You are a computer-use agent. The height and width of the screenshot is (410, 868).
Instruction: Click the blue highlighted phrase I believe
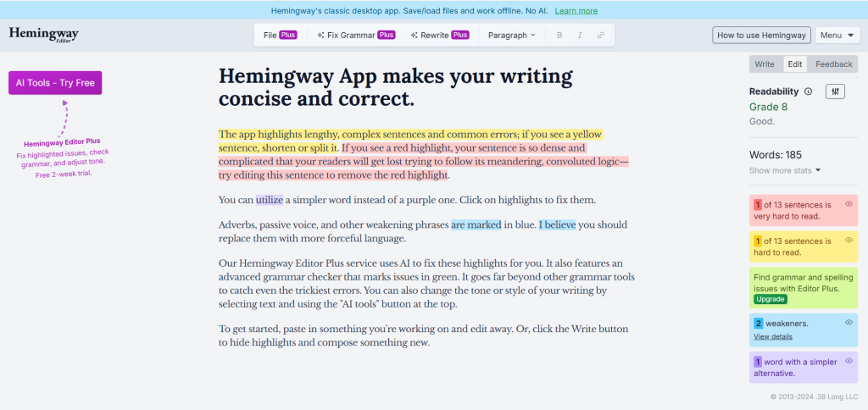click(558, 225)
